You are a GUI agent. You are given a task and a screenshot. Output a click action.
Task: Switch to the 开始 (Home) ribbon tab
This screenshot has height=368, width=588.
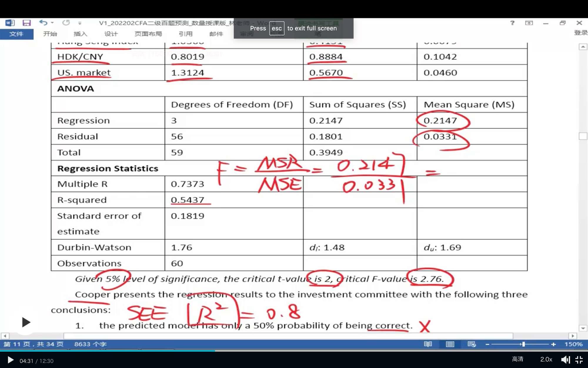tap(50, 34)
